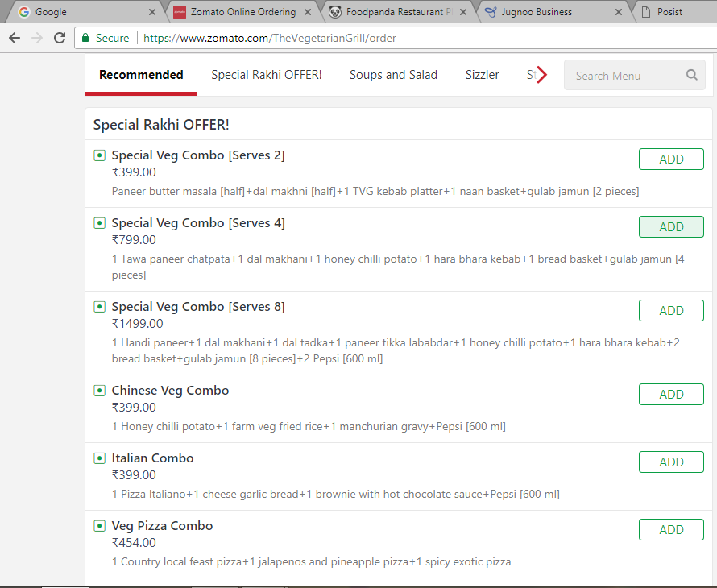Select the Recommended menu category
The image size is (717, 588).
(x=141, y=75)
